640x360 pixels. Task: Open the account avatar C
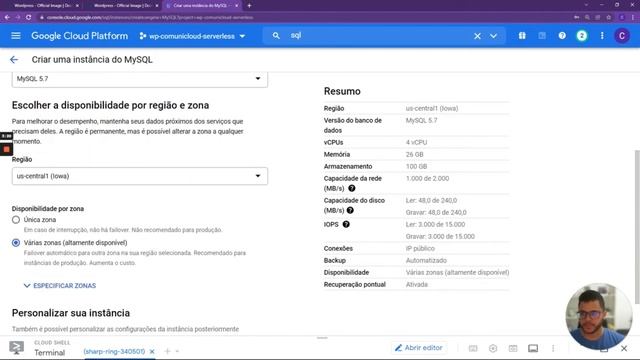point(622,36)
